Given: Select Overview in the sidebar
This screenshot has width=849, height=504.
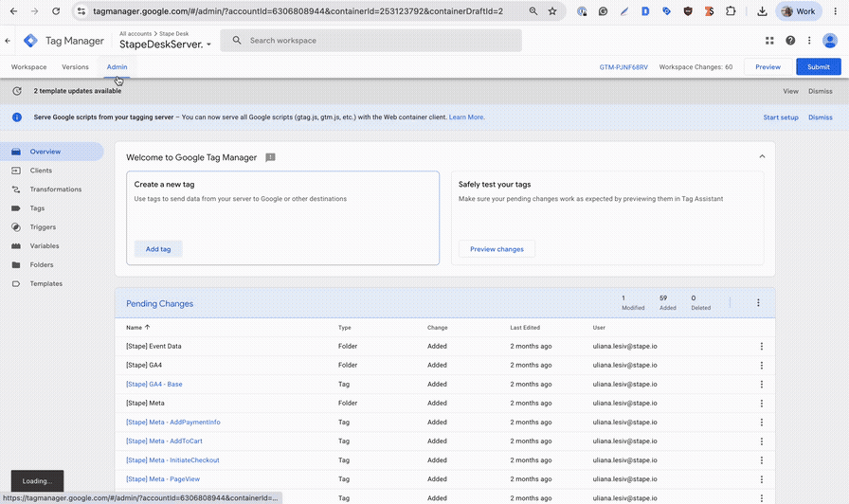Looking at the screenshot, I should click(x=52, y=152).
